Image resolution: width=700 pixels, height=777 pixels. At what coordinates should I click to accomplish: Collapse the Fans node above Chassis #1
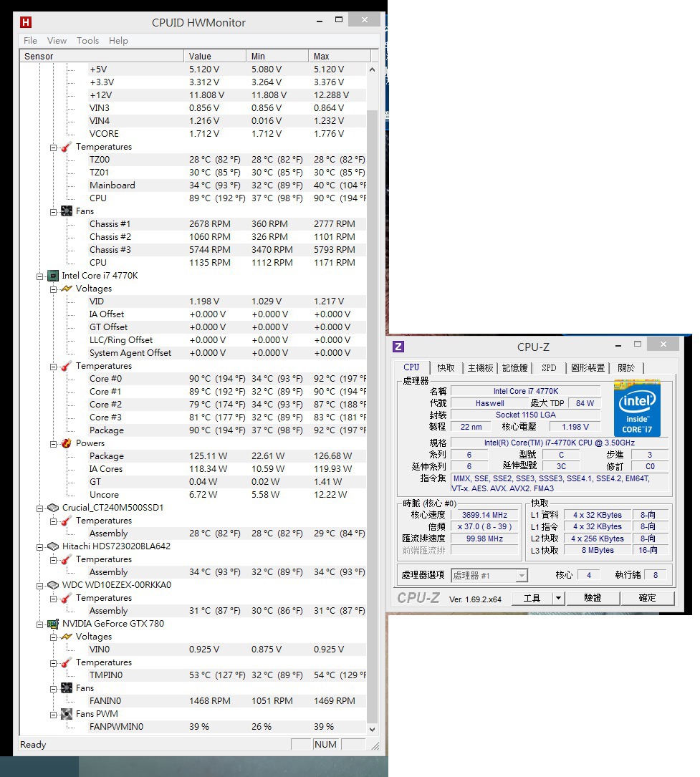click(x=53, y=212)
